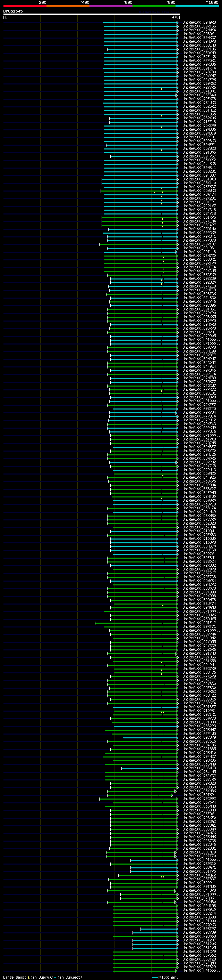The width and height of the screenshot is (222, 980).
Task: Open hit UniRef100_C0HGC0
Action: (199, 546)
